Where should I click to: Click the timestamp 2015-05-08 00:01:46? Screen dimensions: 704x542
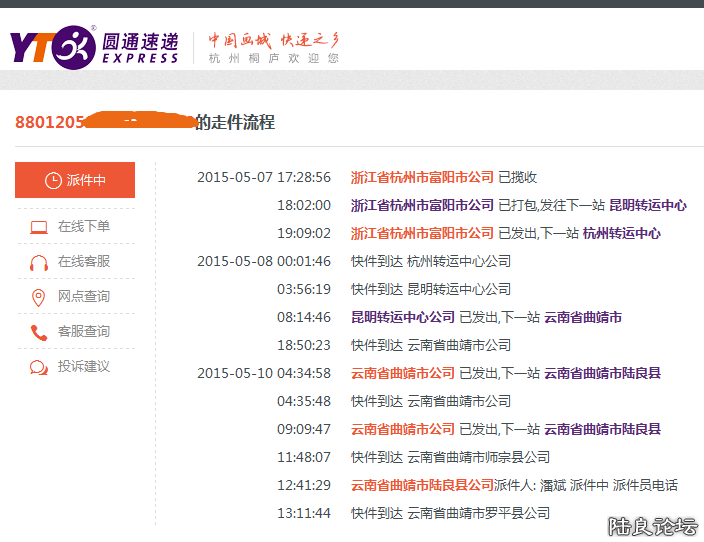coord(264,261)
